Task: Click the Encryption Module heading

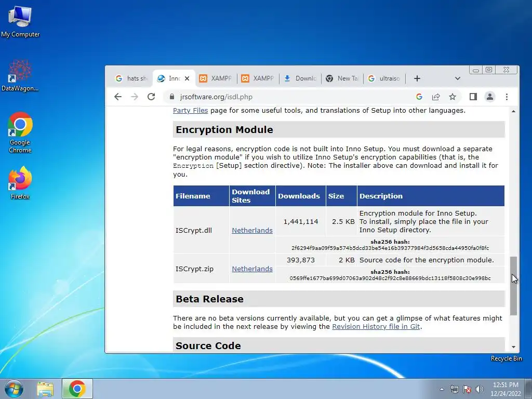Action: (224, 129)
